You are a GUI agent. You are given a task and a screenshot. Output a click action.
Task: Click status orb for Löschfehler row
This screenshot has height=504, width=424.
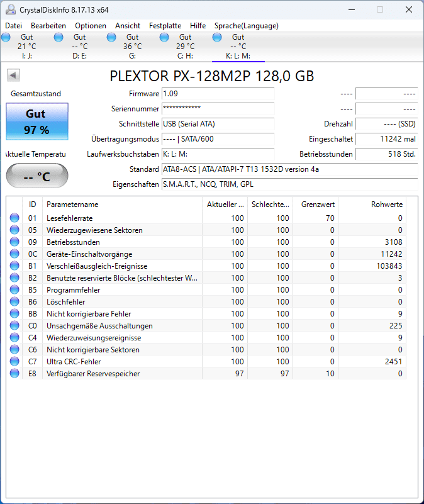pos(14,301)
